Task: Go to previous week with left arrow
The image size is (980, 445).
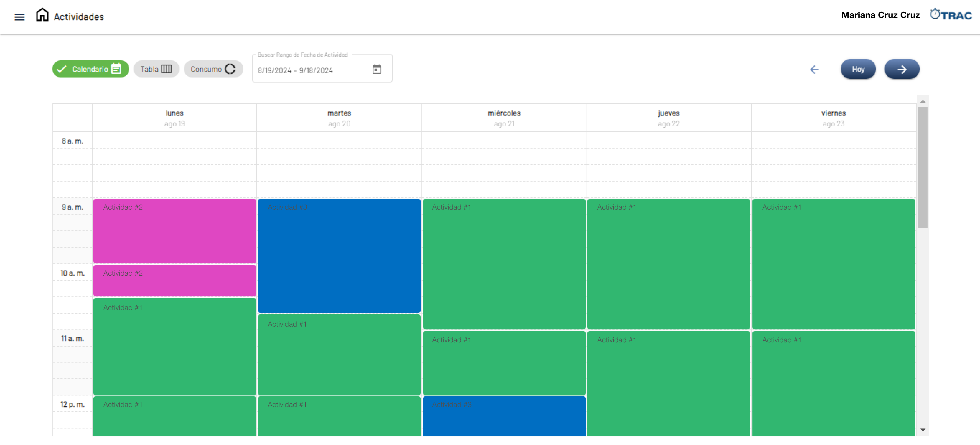Action: click(x=814, y=70)
